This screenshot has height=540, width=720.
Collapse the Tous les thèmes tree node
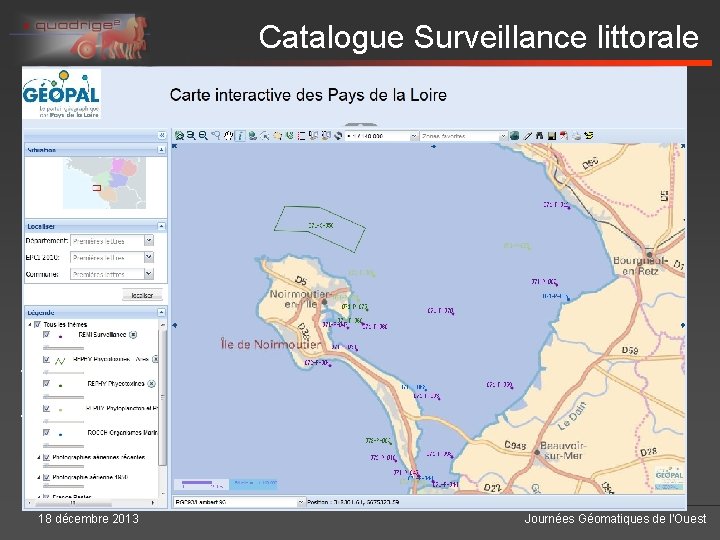pos(30,324)
